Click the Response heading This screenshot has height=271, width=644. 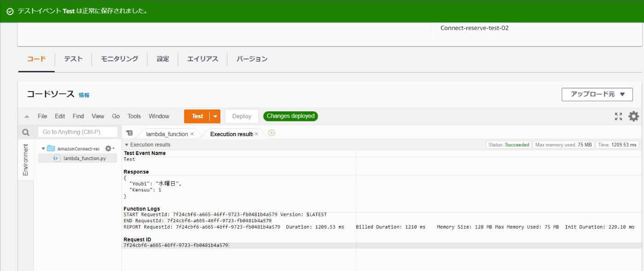point(136,172)
